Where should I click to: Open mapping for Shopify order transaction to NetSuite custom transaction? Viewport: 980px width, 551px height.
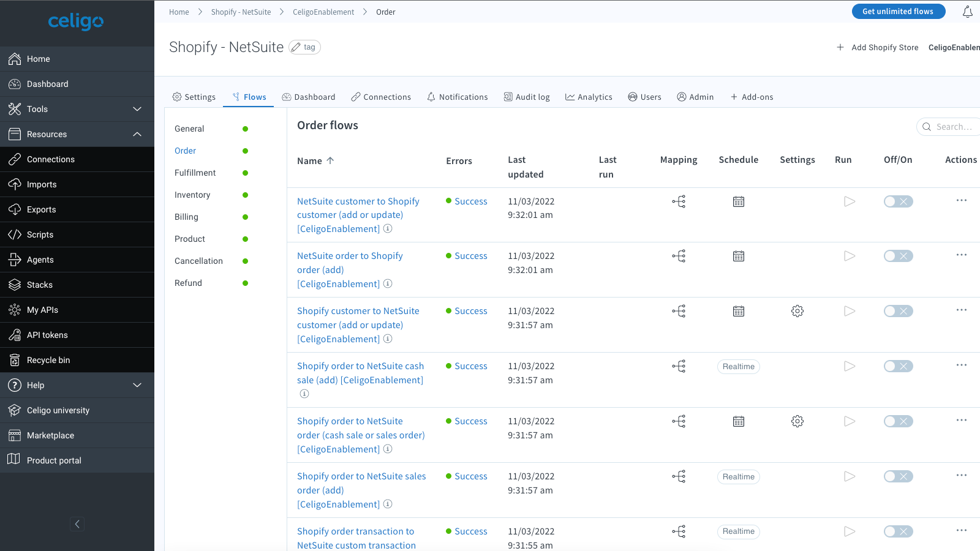click(x=679, y=531)
